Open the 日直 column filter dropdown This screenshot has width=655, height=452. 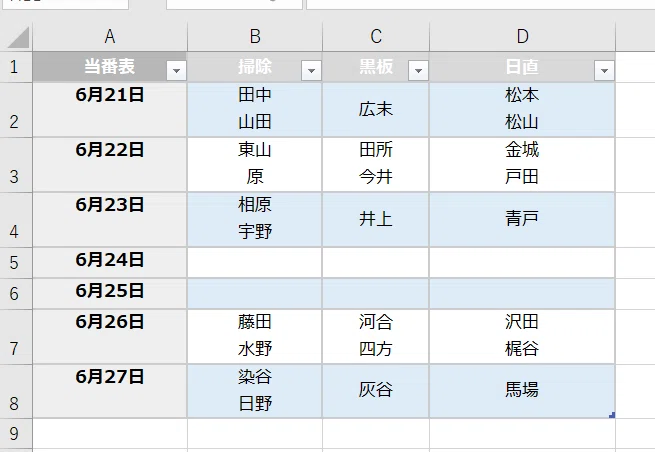click(604, 71)
